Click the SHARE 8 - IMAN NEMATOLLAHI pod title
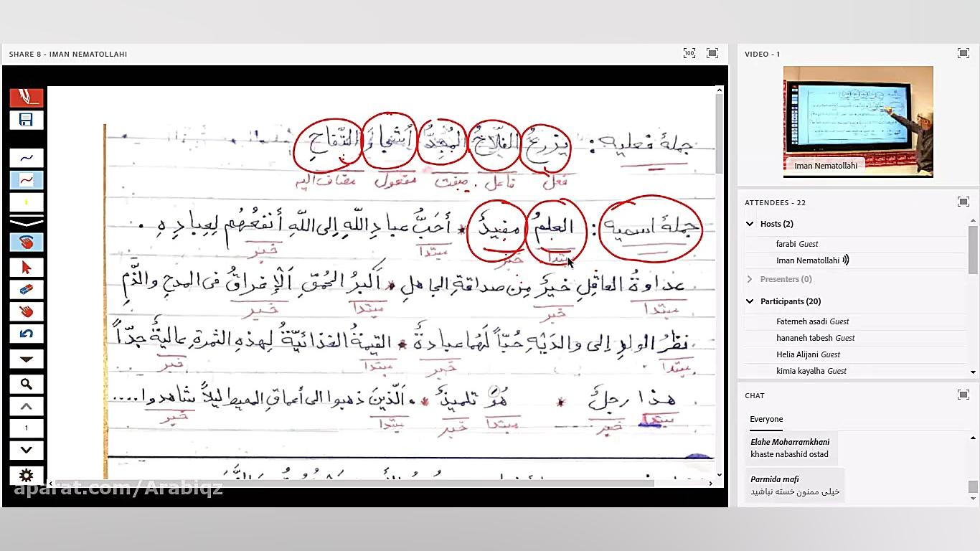 tap(68, 54)
